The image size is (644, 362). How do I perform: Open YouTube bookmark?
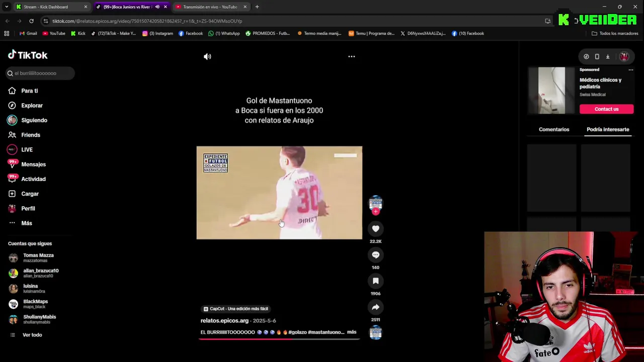click(54, 34)
